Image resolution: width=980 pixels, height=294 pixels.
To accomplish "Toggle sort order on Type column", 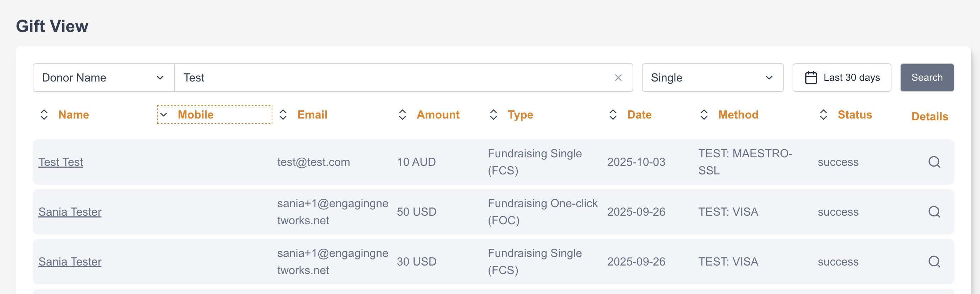I will click(x=494, y=115).
